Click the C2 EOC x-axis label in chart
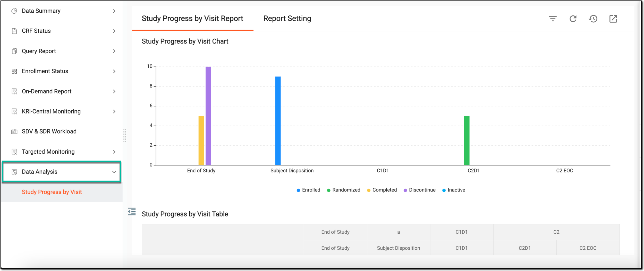 (x=565, y=171)
